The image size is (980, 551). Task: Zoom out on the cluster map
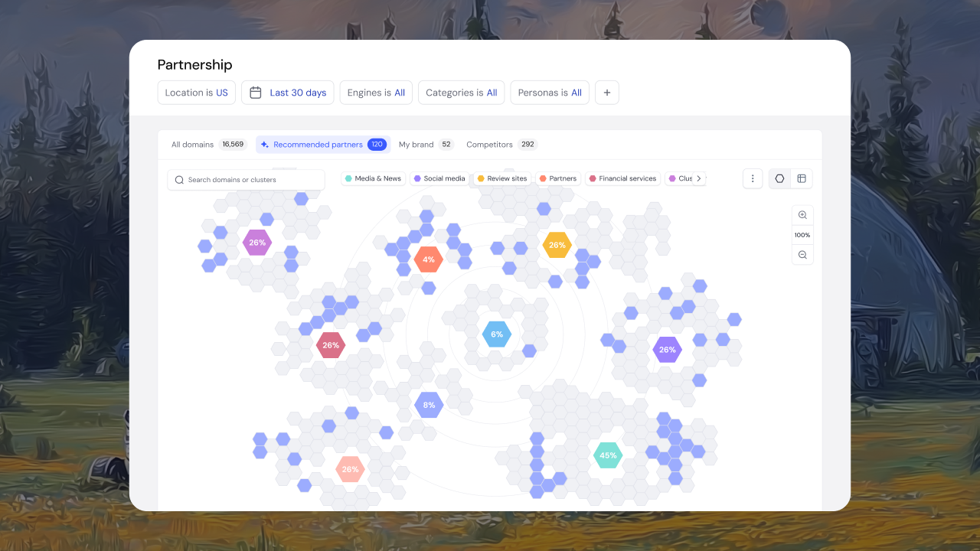click(x=802, y=255)
